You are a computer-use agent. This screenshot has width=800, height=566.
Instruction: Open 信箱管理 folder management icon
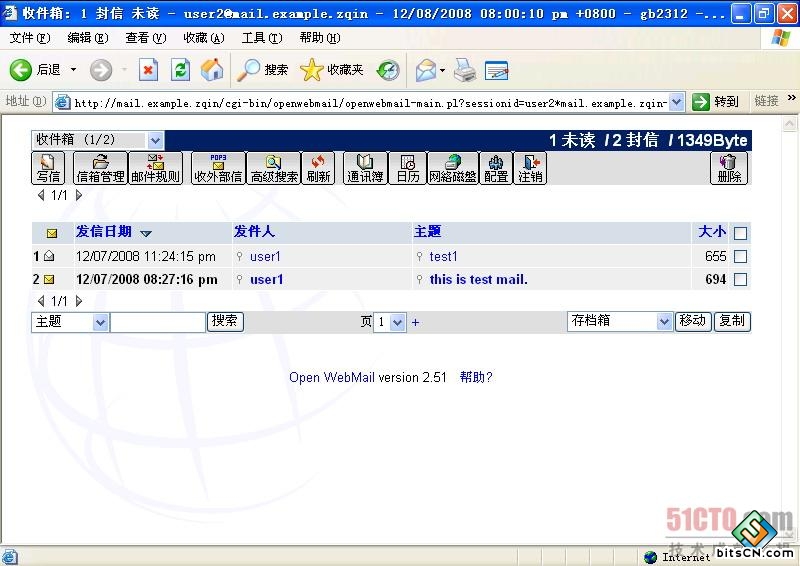pyautogui.click(x=101, y=168)
